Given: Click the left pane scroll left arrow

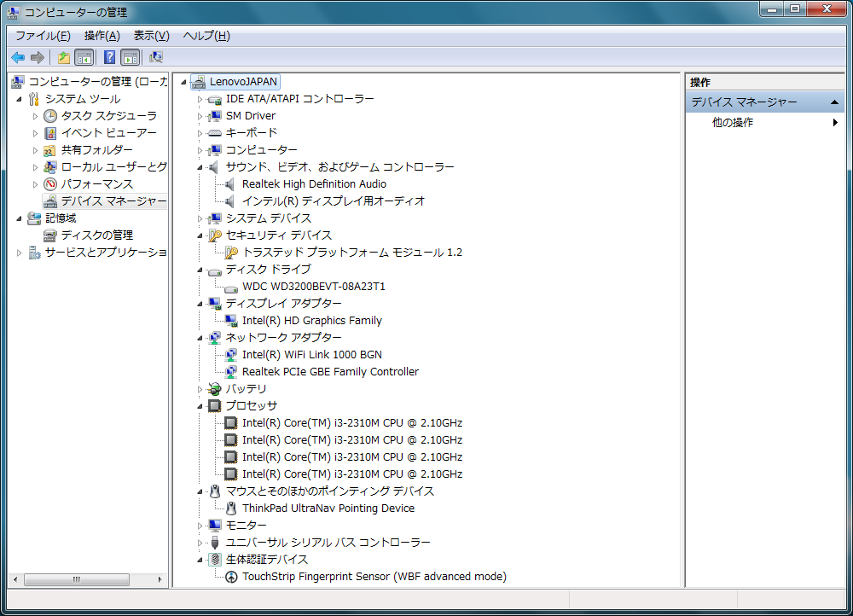Looking at the screenshot, I should pyautogui.click(x=15, y=579).
